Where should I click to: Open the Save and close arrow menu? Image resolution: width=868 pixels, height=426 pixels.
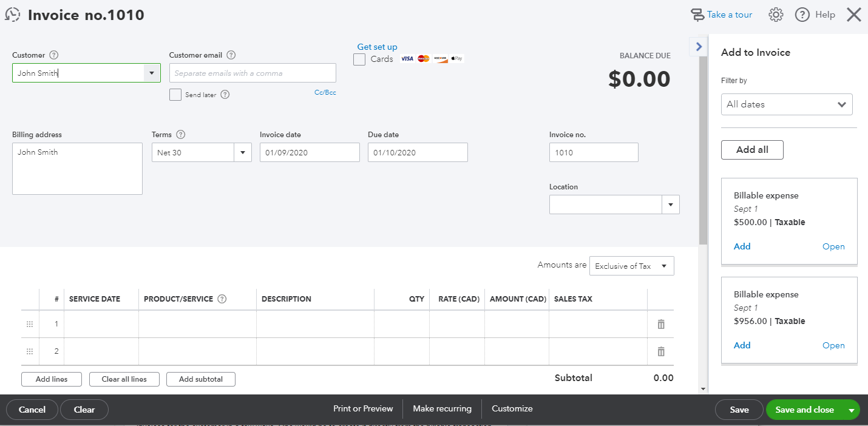851,410
